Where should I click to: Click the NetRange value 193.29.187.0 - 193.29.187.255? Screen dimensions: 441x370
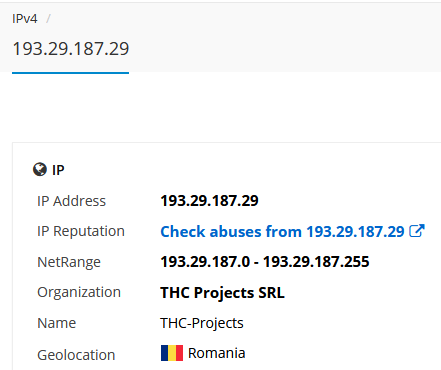click(x=265, y=262)
